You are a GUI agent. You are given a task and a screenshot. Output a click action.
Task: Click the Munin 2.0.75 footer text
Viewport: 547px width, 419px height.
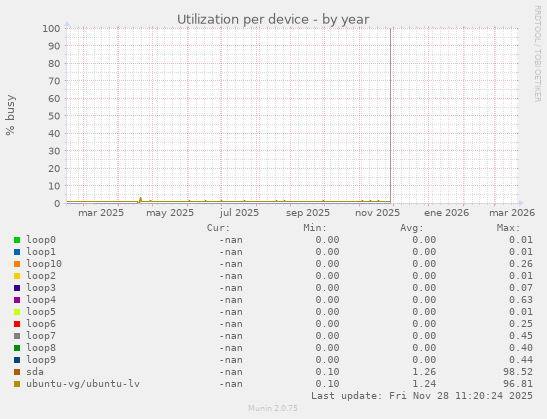(x=273, y=408)
